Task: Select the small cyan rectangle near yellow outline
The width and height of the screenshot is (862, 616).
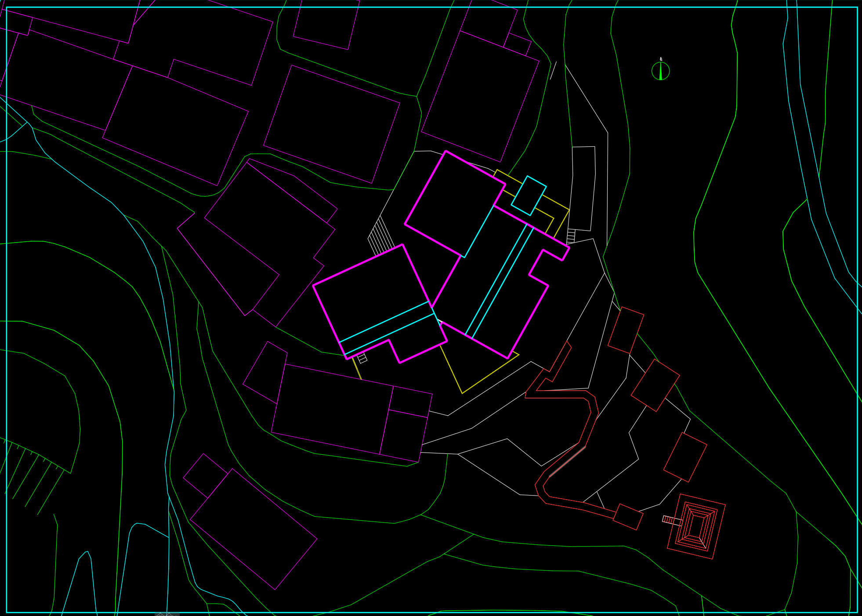Action: (529, 196)
